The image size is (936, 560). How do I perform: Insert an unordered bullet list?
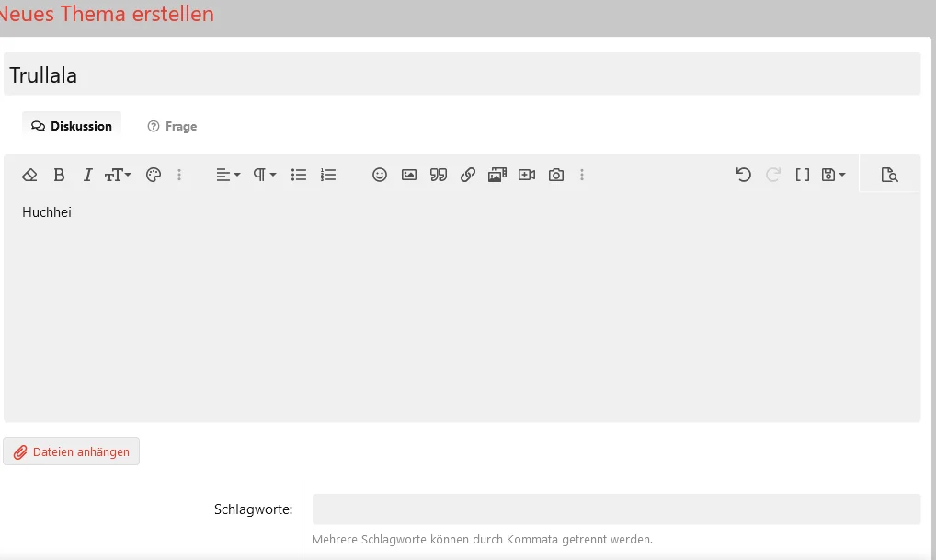[x=299, y=175]
